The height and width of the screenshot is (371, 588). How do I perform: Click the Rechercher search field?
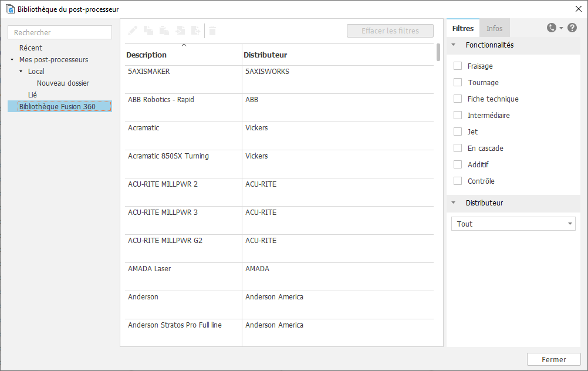pos(60,32)
